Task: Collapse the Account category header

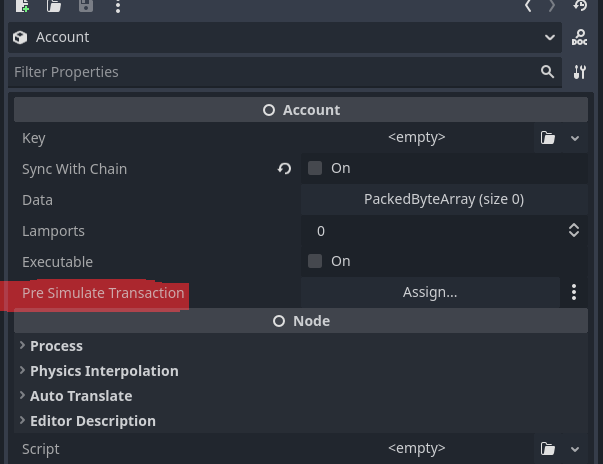Action: point(301,110)
